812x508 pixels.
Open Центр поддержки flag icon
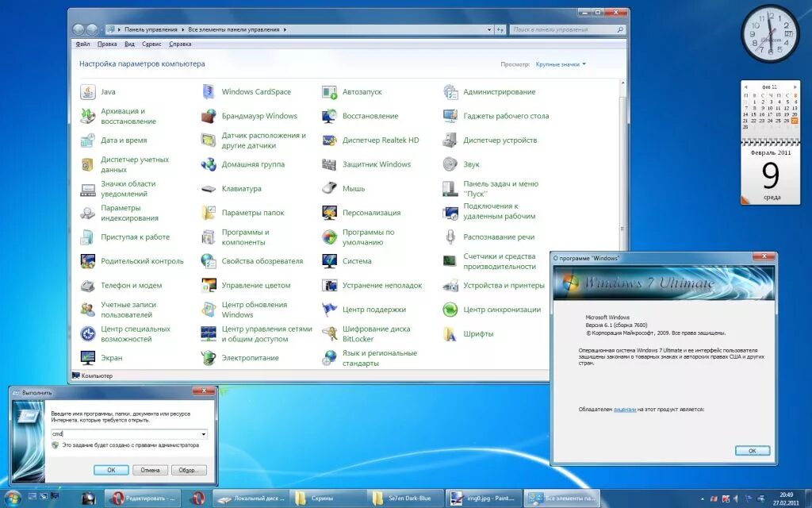pos(329,310)
